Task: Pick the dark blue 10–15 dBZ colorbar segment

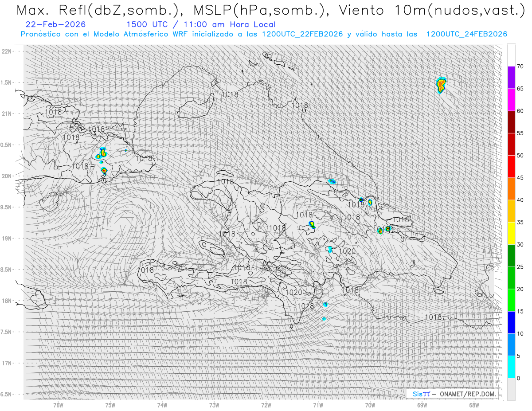Action: 511,322
